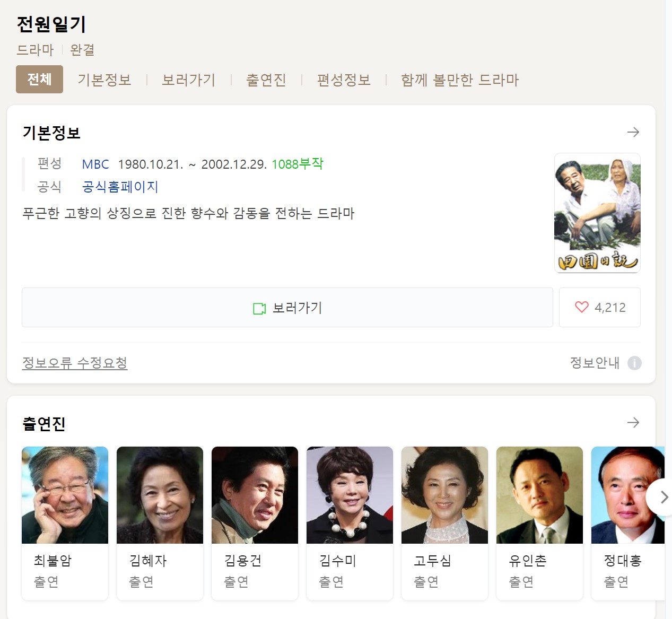The image size is (672, 619).
Task: Click 정보오류 수정요청 link
Action: (x=75, y=363)
